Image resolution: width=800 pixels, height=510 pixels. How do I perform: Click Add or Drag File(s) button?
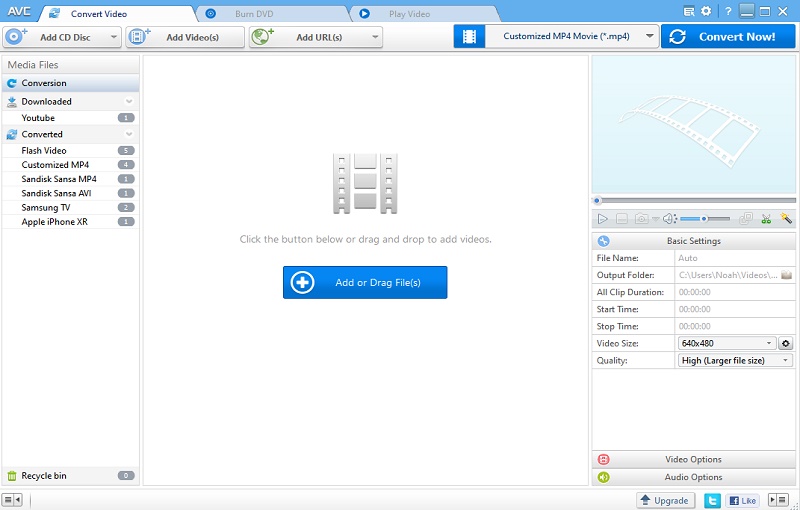point(365,283)
